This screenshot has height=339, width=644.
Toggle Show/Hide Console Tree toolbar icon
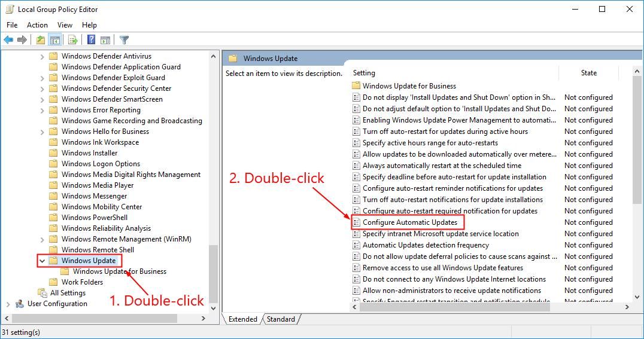tap(54, 40)
